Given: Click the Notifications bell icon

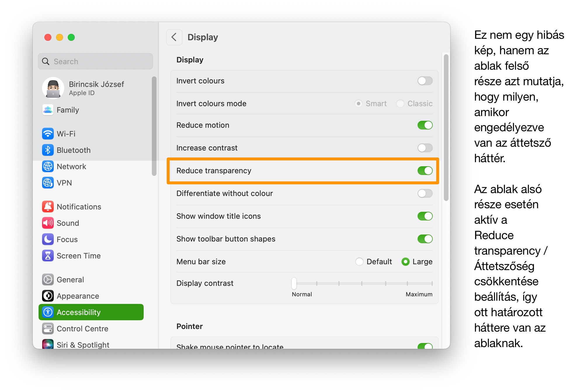Looking at the screenshot, I should pyautogui.click(x=48, y=207).
